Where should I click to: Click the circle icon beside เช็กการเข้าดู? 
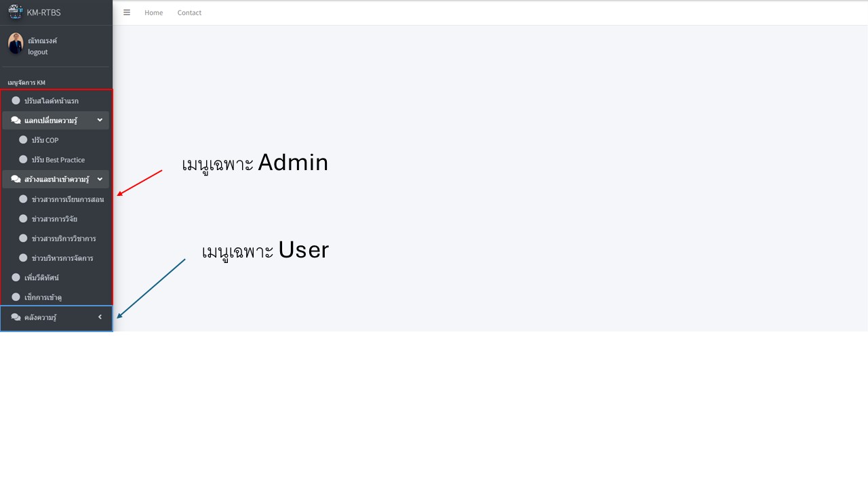coord(16,298)
